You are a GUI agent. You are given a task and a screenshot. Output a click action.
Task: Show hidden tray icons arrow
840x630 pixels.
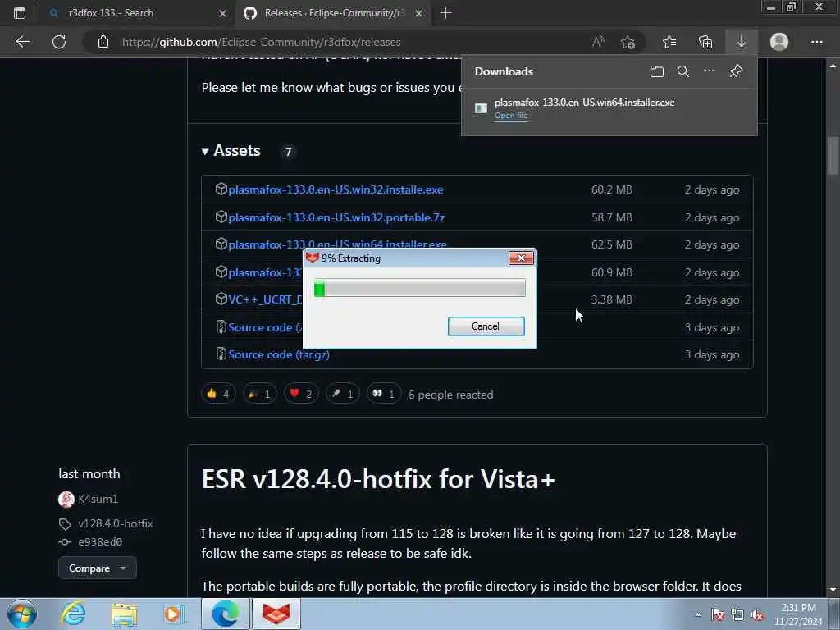pos(697,614)
